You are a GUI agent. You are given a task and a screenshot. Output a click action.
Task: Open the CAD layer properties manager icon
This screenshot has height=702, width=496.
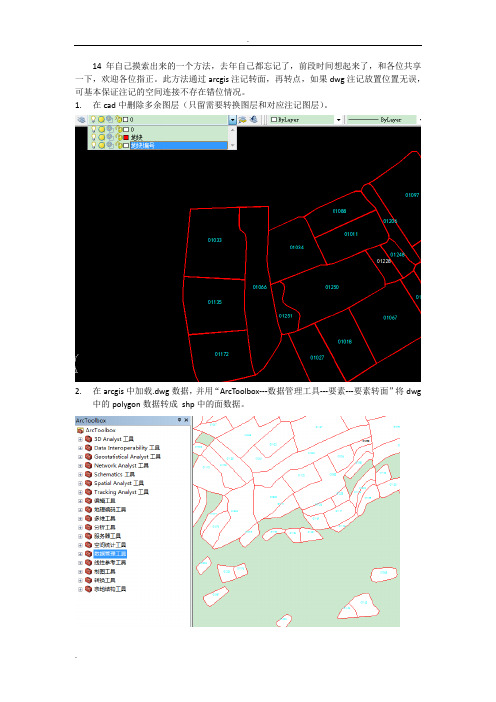[x=81, y=120]
